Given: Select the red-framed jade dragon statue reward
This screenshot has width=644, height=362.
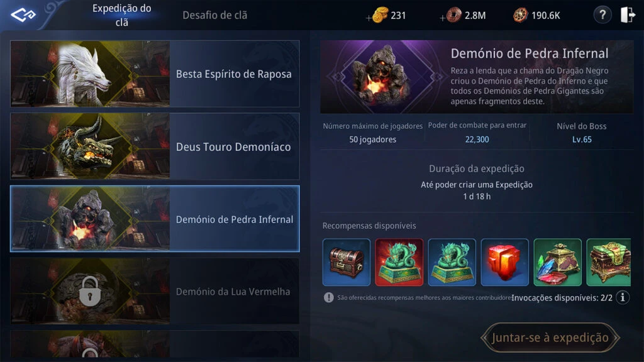Looking at the screenshot, I should click(x=399, y=262).
